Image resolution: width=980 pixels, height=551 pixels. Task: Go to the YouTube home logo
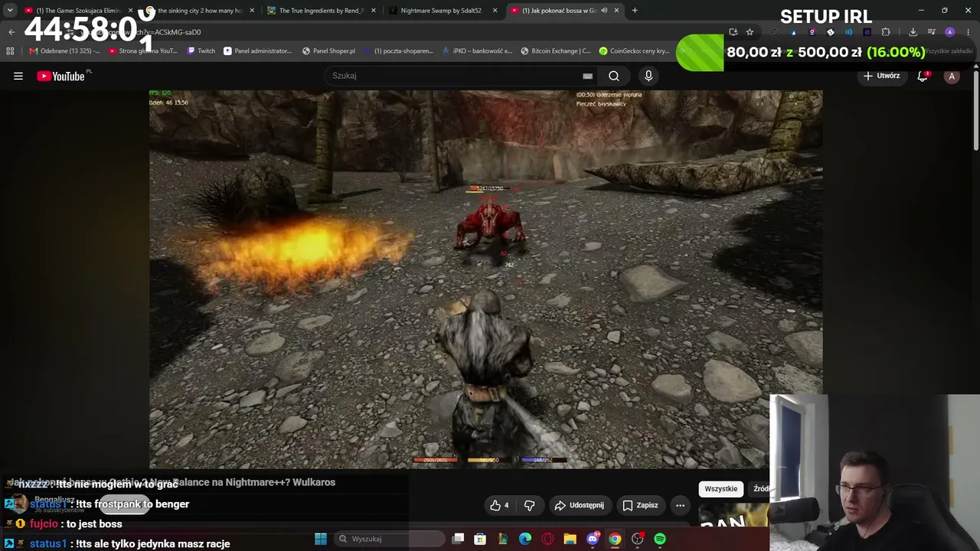pos(61,76)
